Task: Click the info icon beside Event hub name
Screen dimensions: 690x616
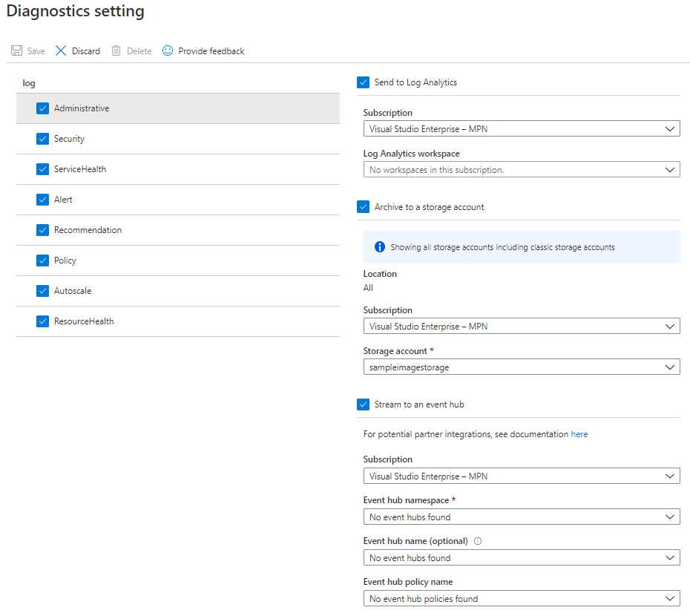Action: tap(478, 541)
